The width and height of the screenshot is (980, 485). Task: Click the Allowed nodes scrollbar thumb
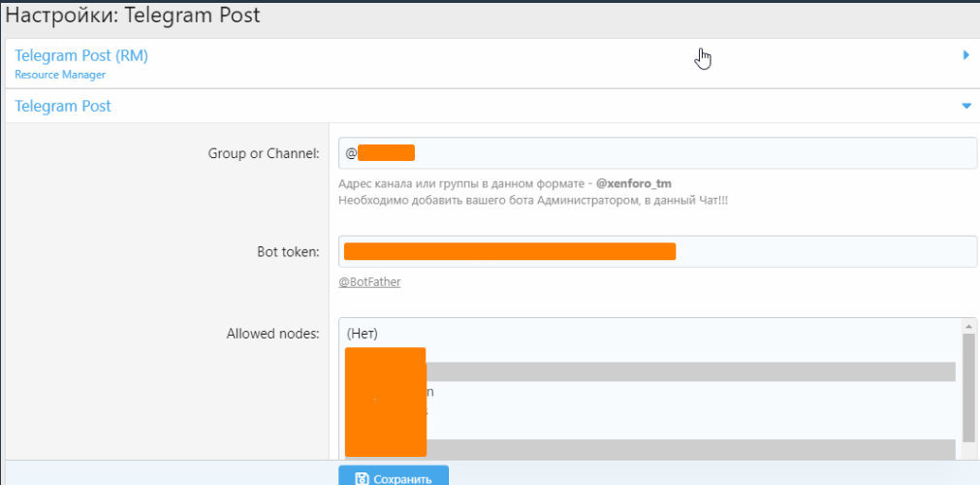pyautogui.click(x=967, y=388)
